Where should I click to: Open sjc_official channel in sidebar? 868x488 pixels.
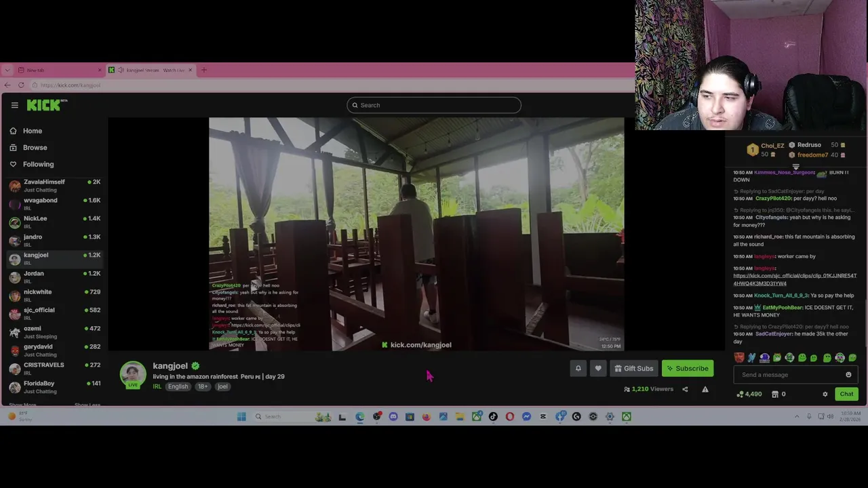(x=54, y=313)
